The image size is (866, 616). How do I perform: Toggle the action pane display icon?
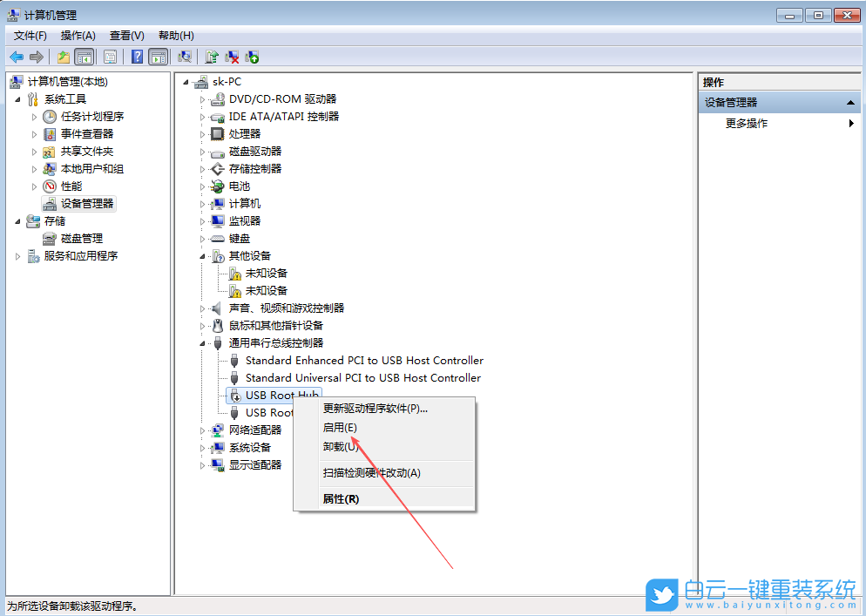[158, 57]
